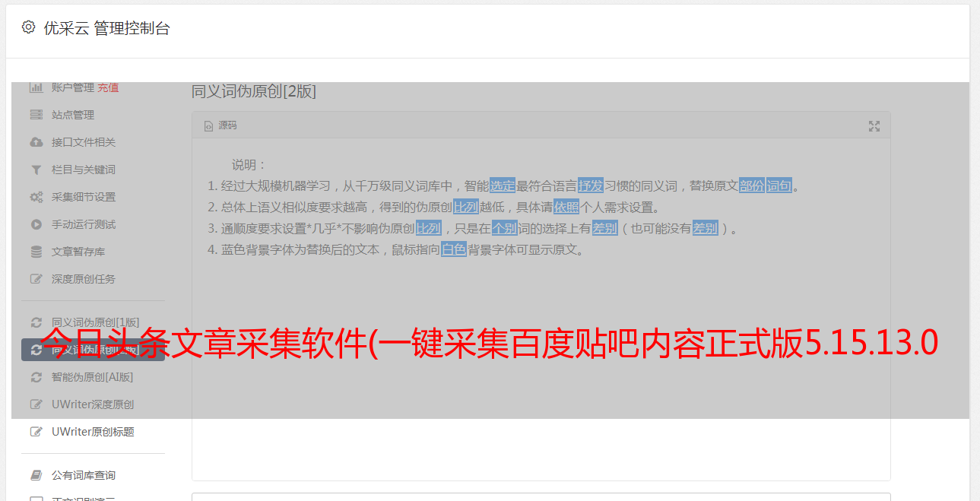980x501 pixels.
Task: Click the highlighted word 依照 in line 2
Action: tap(566, 207)
